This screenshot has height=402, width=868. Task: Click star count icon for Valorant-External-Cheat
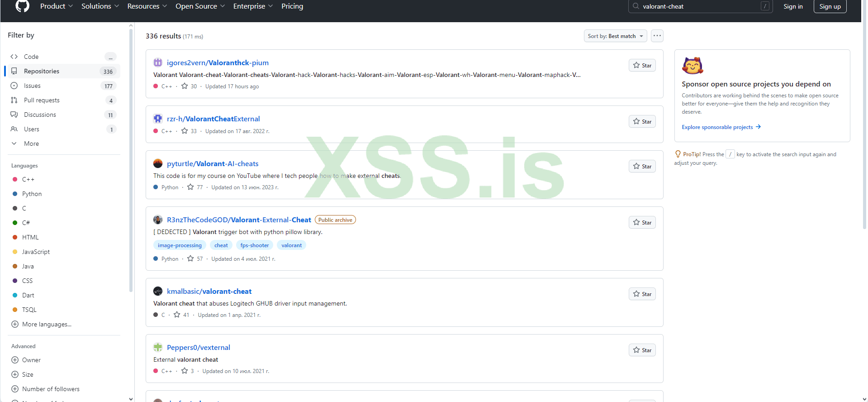click(190, 258)
